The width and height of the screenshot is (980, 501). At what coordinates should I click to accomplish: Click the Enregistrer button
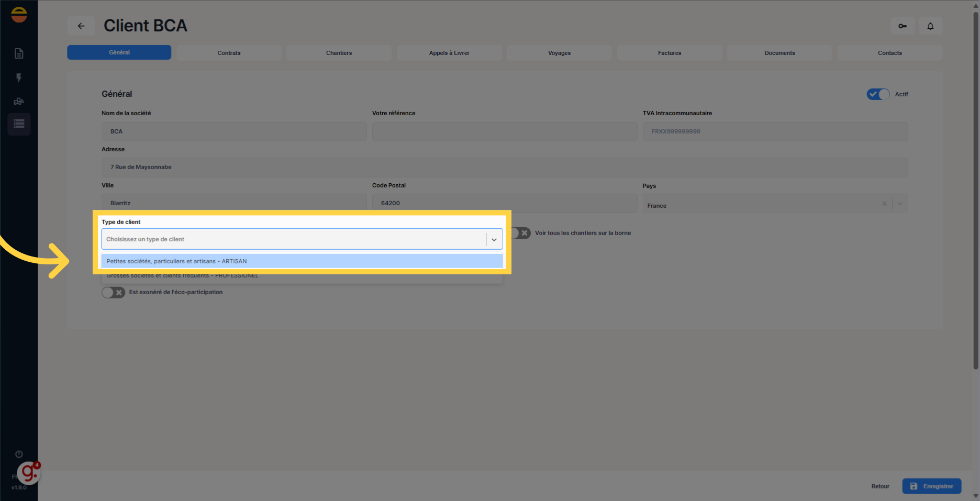[932, 486]
